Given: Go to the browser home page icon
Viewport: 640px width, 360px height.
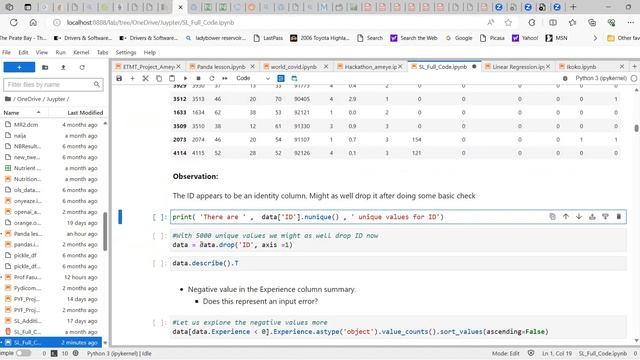Looking at the screenshot, I should point(33,22).
